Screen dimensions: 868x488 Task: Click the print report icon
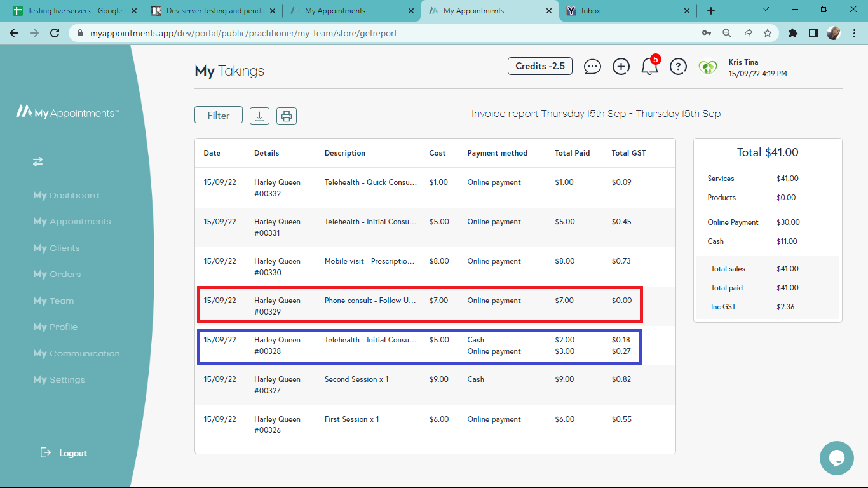pyautogui.click(x=287, y=116)
